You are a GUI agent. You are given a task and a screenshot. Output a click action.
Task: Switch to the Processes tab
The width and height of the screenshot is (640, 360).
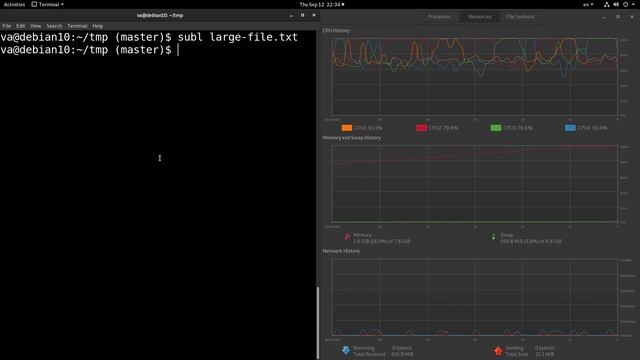pyautogui.click(x=439, y=17)
